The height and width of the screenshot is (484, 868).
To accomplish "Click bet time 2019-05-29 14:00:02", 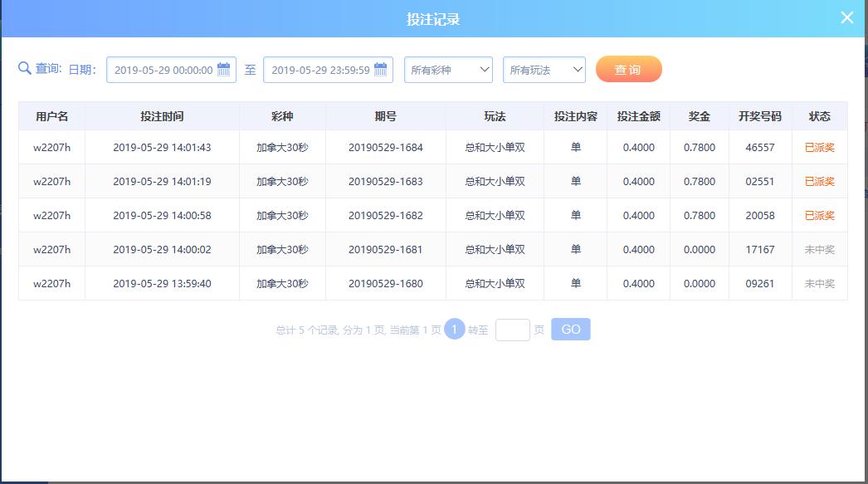I will 162,249.
